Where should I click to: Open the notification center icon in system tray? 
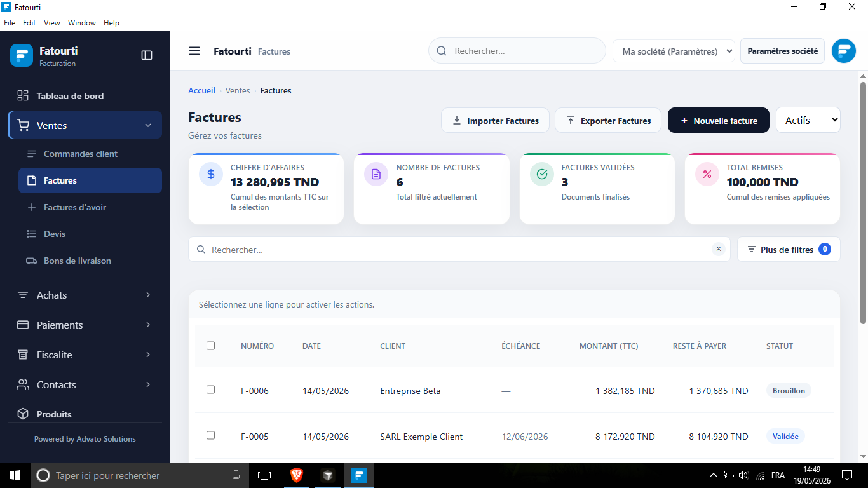point(846,475)
